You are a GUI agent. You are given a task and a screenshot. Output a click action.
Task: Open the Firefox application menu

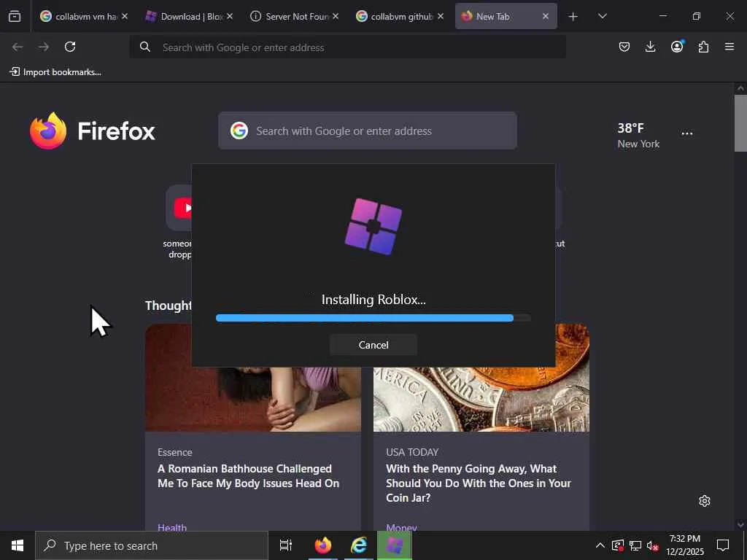(x=729, y=47)
